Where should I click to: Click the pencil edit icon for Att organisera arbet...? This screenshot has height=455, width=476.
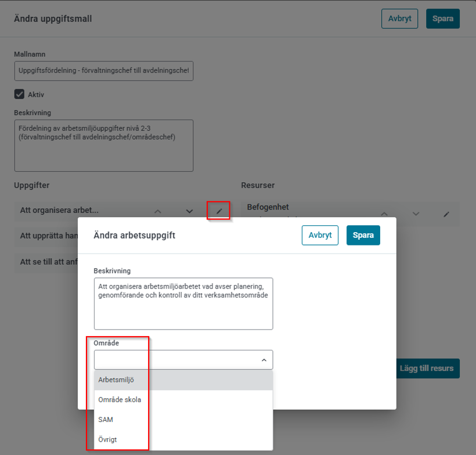point(219,211)
